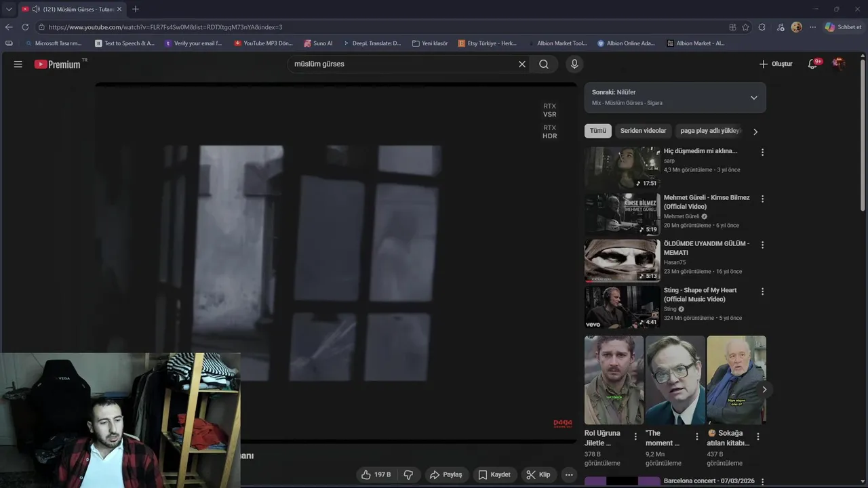Dislike the video with thumbs down
The width and height of the screenshot is (868, 488).
pyautogui.click(x=408, y=474)
